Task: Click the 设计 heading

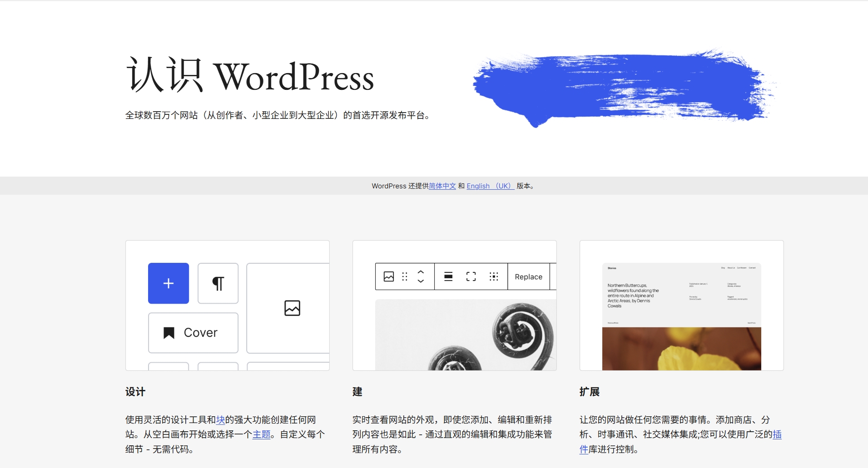Action: point(135,392)
